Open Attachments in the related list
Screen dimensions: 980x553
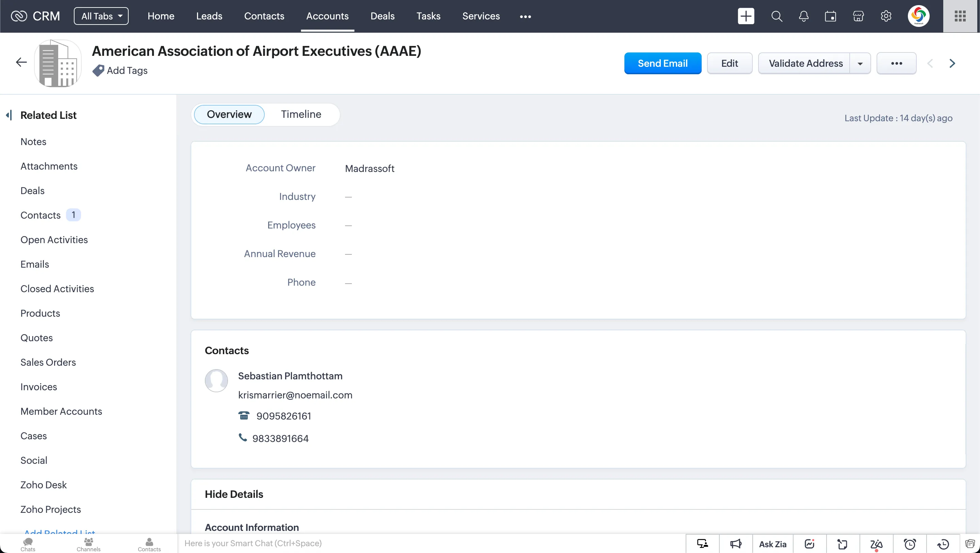49,166
